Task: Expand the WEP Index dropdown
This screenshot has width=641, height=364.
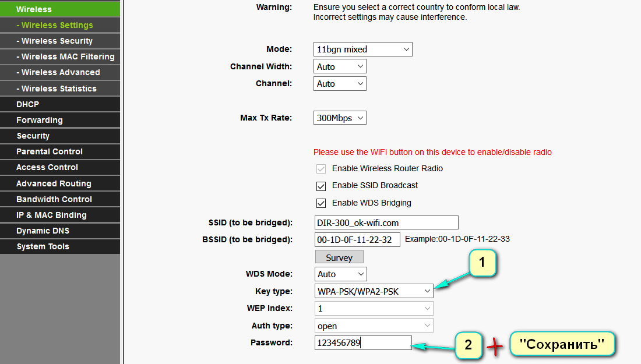Action: click(374, 309)
